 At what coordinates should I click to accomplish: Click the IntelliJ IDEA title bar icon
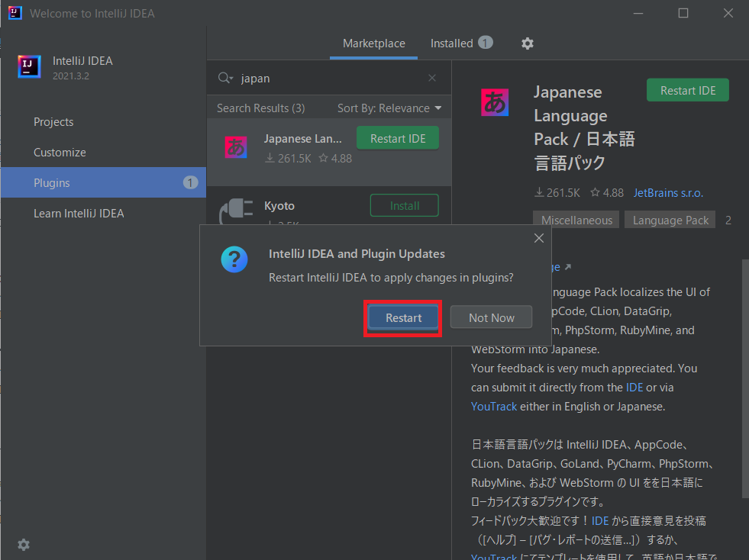pos(15,13)
